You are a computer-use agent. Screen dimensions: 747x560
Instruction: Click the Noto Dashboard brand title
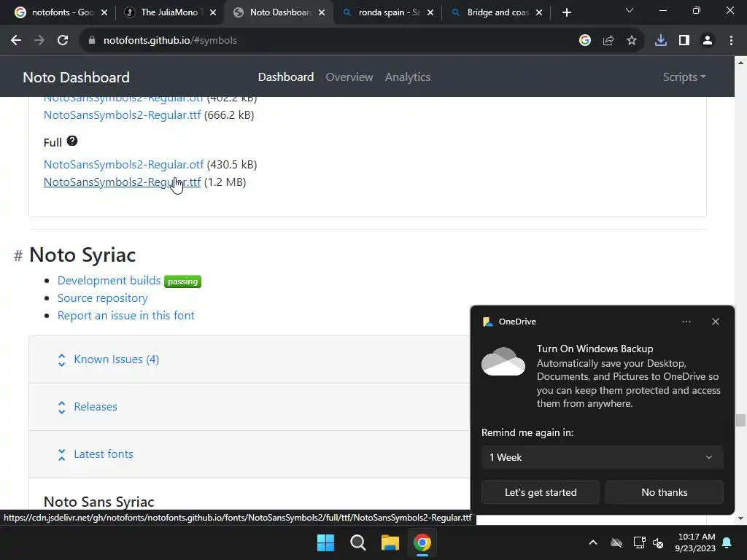click(x=76, y=77)
